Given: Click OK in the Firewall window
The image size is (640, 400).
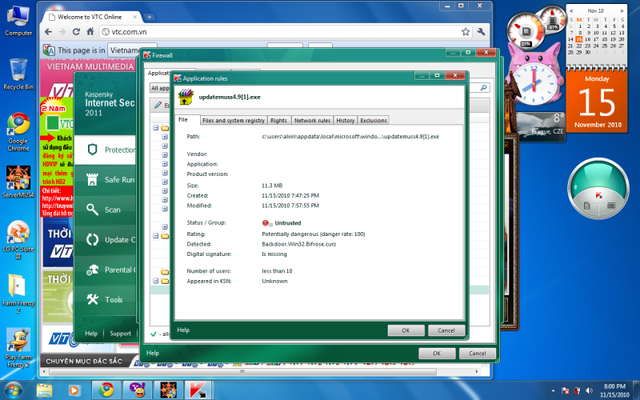Looking at the screenshot, I should pyautogui.click(x=437, y=353).
